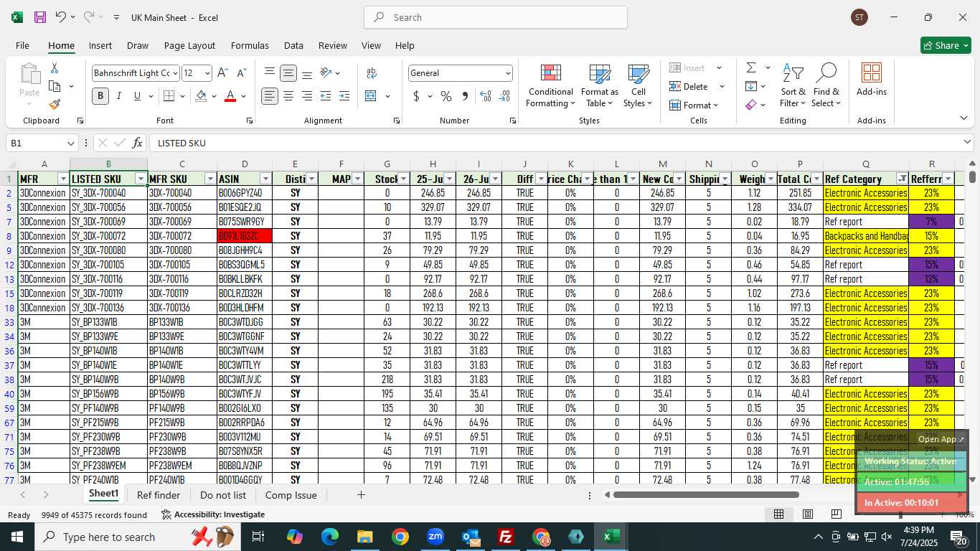
Task: Switch to Page Layout view icon
Action: click(x=808, y=514)
